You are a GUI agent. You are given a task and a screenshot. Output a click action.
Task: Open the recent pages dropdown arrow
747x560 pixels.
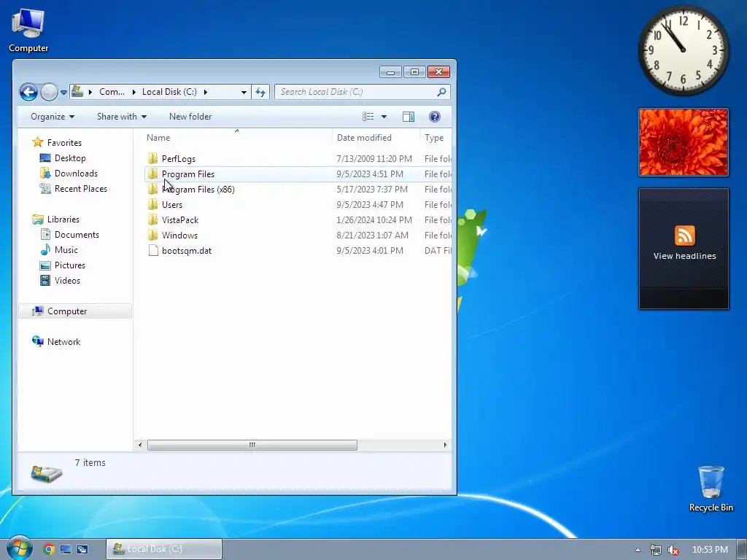point(63,93)
